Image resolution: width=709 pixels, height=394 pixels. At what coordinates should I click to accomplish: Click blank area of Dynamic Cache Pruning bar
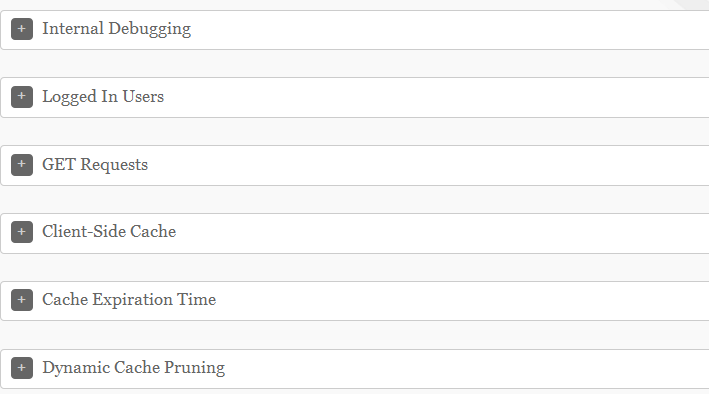452,369
